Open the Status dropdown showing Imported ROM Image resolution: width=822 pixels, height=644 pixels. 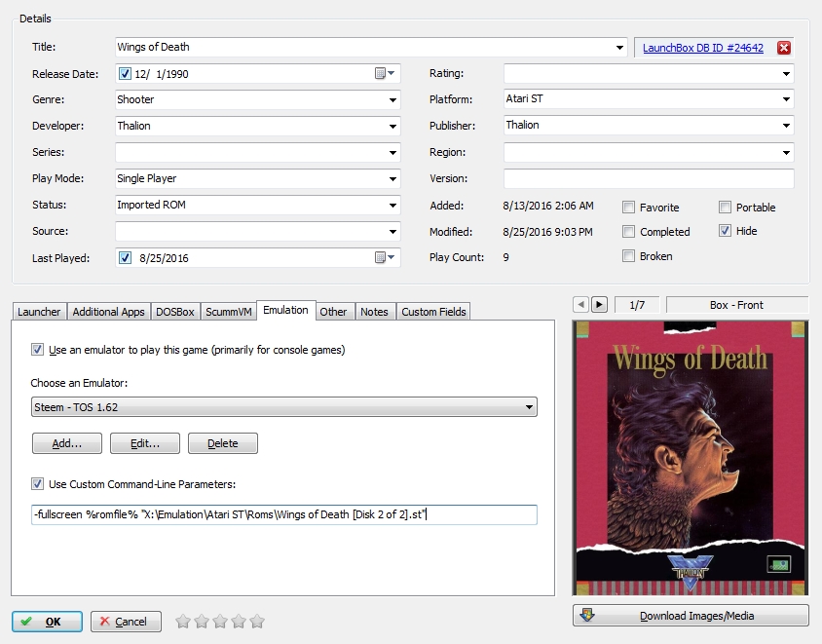[x=392, y=205]
